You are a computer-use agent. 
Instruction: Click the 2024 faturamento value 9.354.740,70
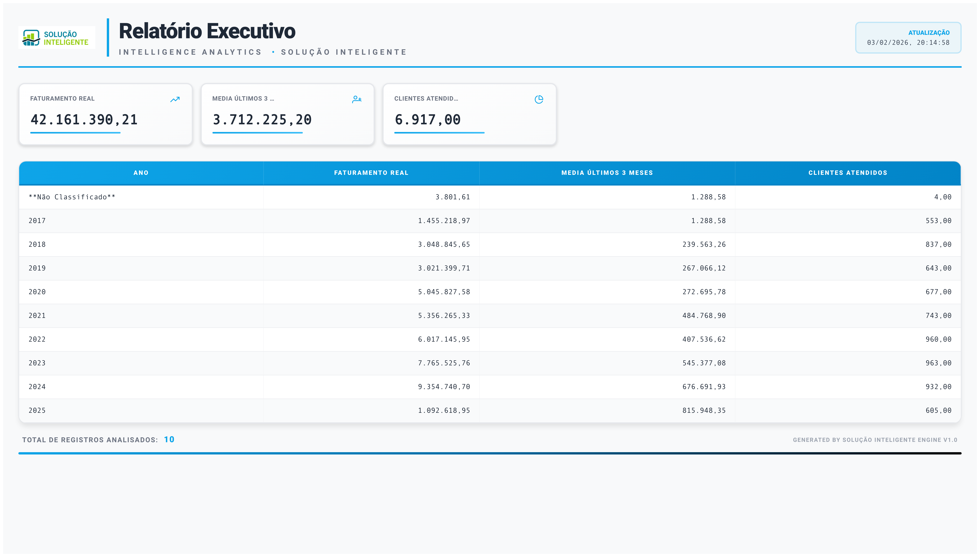tap(444, 387)
